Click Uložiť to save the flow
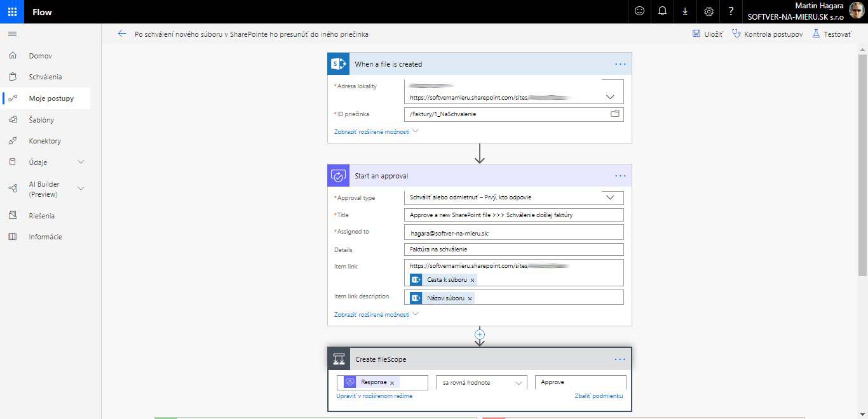The width and height of the screenshot is (868, 419). pyautogui.click(x=707, y=34)
